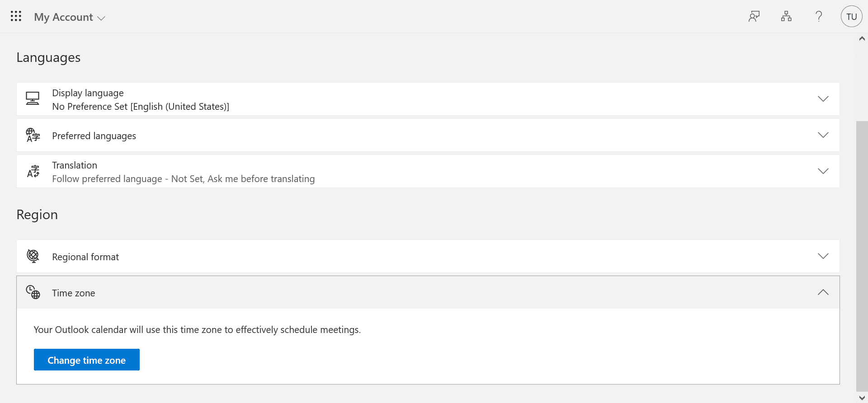Image resolution: width=868 pixels, height=403 pixels.
Task: Collapse the Time zone section
Action: coord(823,292)
